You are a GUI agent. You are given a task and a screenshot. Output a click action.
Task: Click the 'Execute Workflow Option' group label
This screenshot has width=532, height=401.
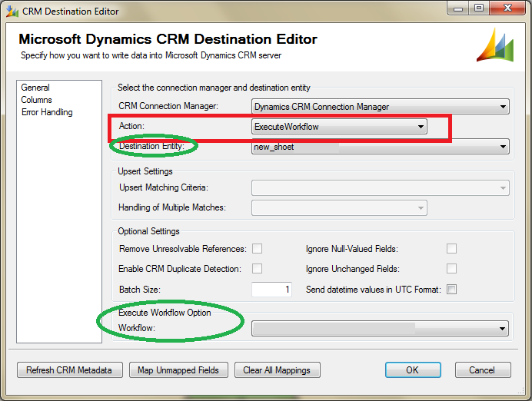tap(165, 312)
